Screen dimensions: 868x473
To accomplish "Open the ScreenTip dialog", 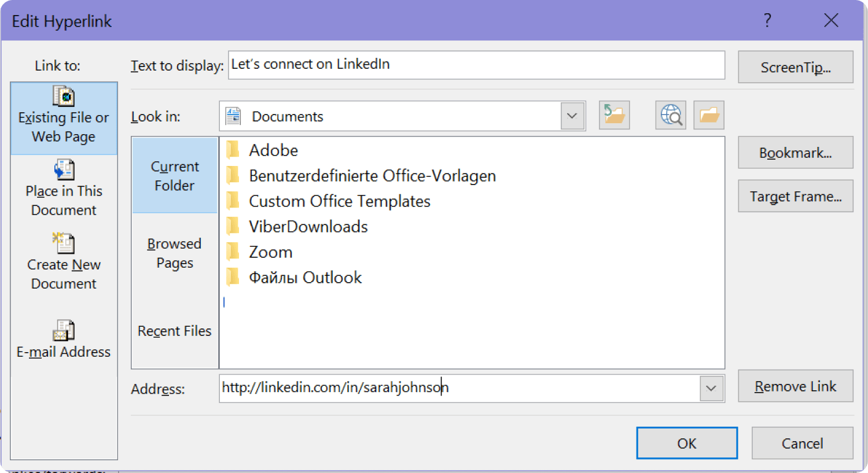I will (796, 67).
